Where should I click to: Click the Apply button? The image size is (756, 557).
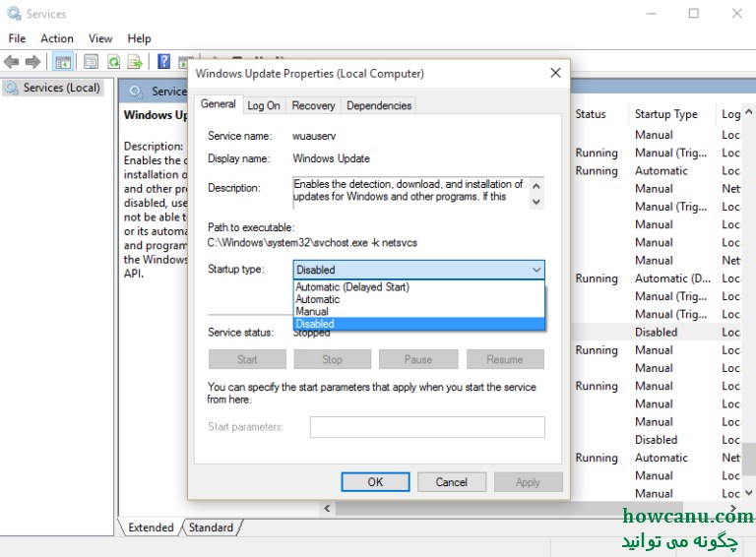click(528, 482)
